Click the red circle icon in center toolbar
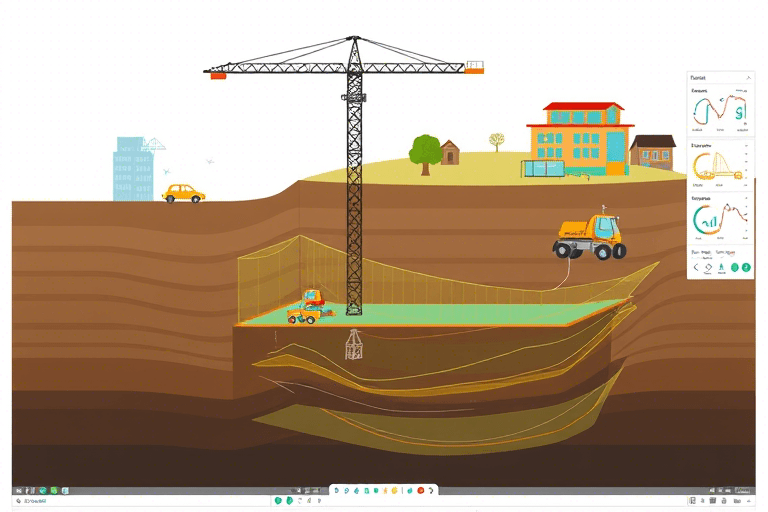The width and height of the screenshot is (768, 512). (421, 490)
